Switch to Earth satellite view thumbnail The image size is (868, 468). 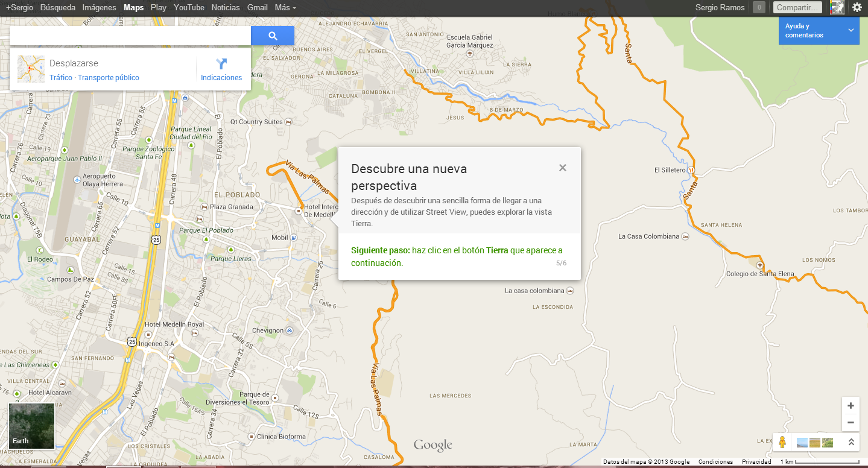(x=31, y=426)
